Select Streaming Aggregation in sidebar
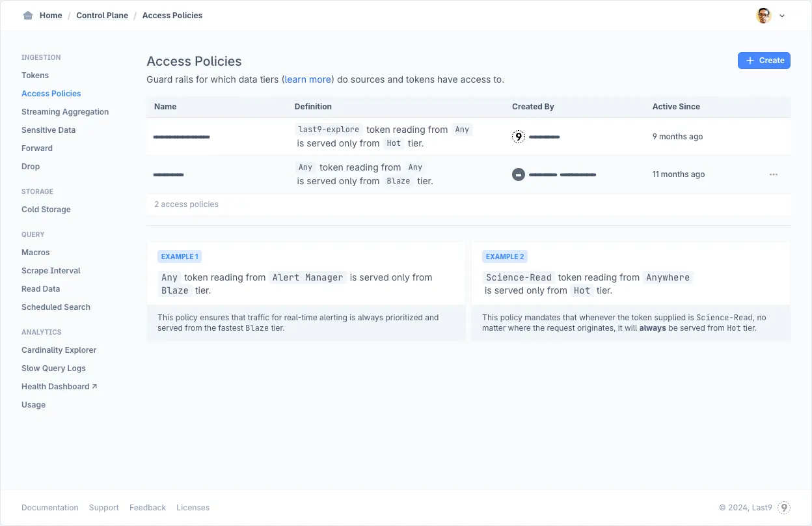 click(x=65, y=112)
